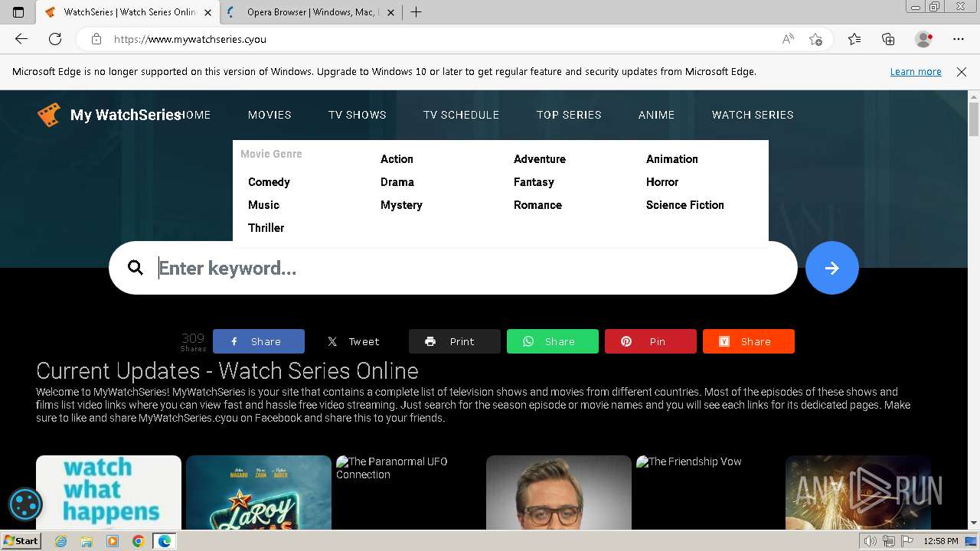Open the Collections icon
Screen dimensions: 980x551
tap(888, 39)
